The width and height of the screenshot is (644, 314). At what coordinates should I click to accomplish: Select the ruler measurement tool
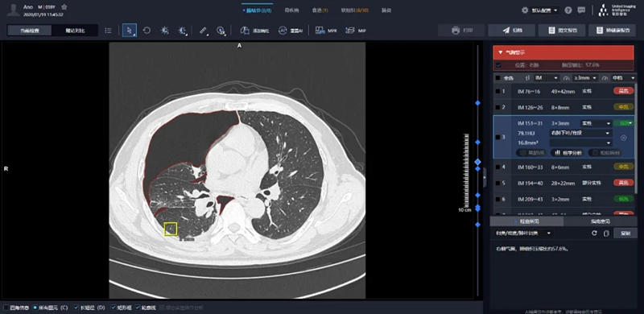(204, 31)
